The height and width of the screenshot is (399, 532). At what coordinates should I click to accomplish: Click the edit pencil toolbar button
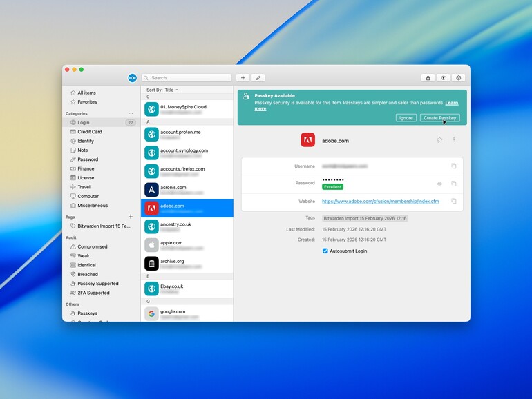tap(258, 78)
